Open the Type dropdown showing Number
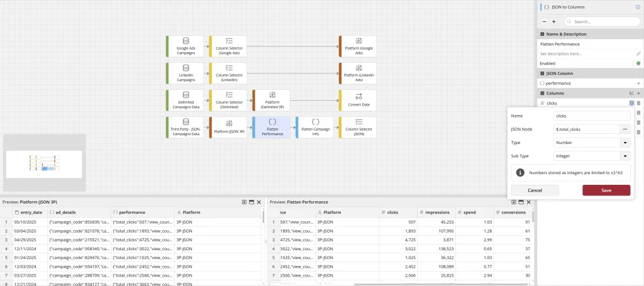The image size is (644, 286). (625, 143)
